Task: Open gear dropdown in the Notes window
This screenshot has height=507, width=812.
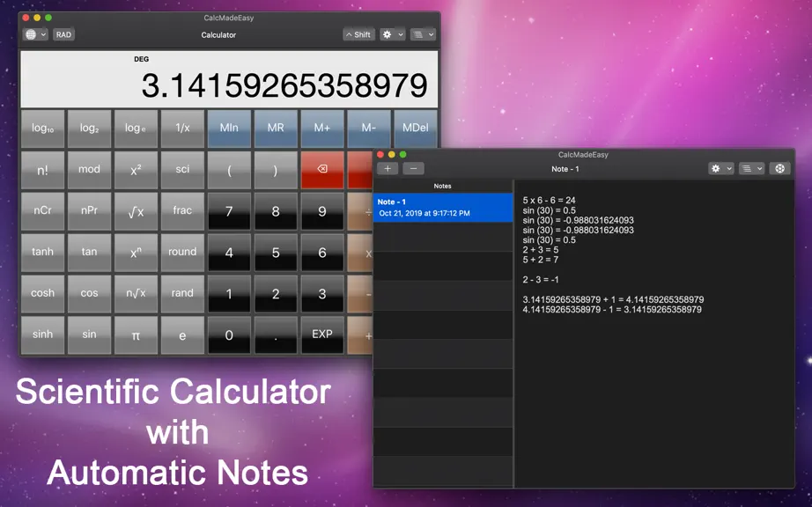Action: tap(721, 169)
